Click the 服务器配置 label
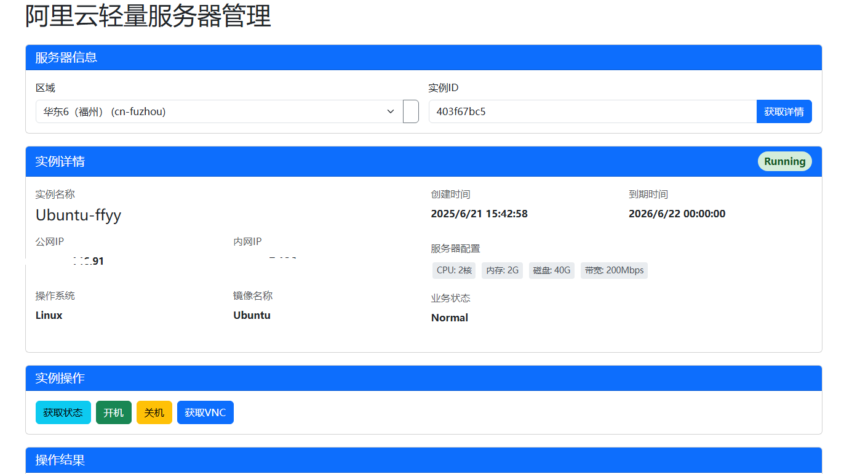868x474 pixels. coord(456,249)
